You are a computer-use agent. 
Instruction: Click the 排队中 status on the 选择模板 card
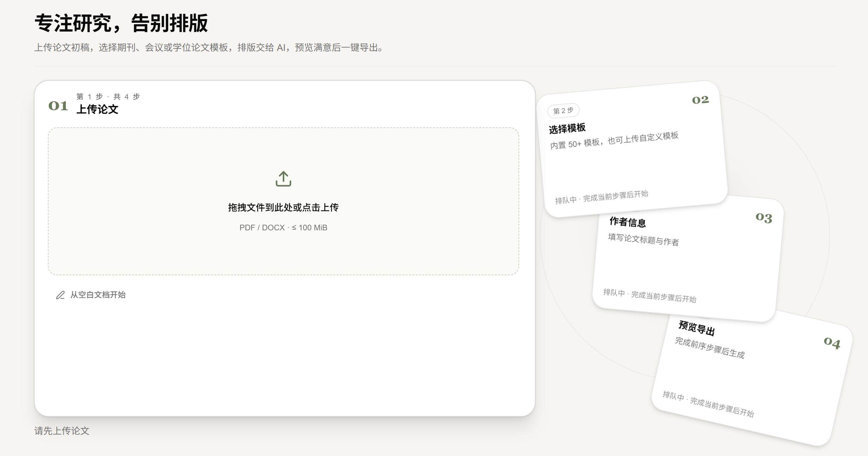[601, 197]
